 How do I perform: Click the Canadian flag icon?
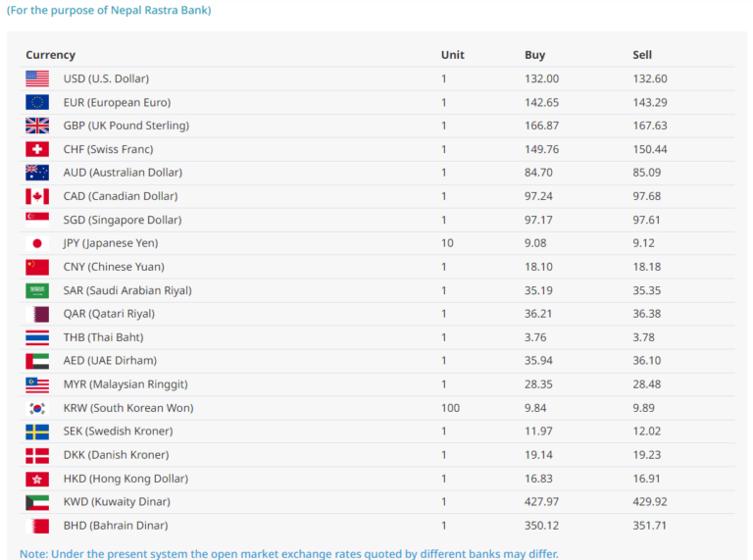coord(37,196)
